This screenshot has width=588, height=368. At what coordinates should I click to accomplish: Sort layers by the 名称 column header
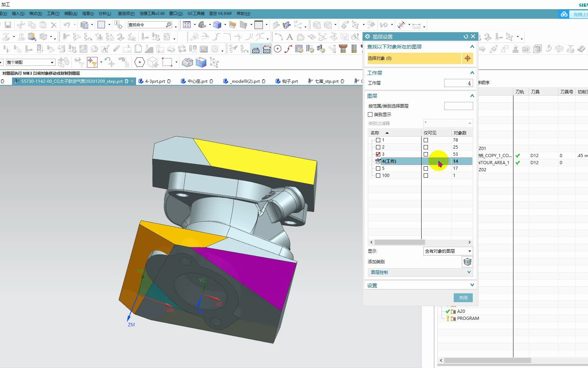click(x=394, y=133)
